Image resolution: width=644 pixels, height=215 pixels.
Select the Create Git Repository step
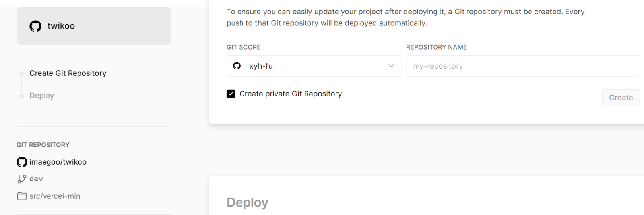click(68, 73)
